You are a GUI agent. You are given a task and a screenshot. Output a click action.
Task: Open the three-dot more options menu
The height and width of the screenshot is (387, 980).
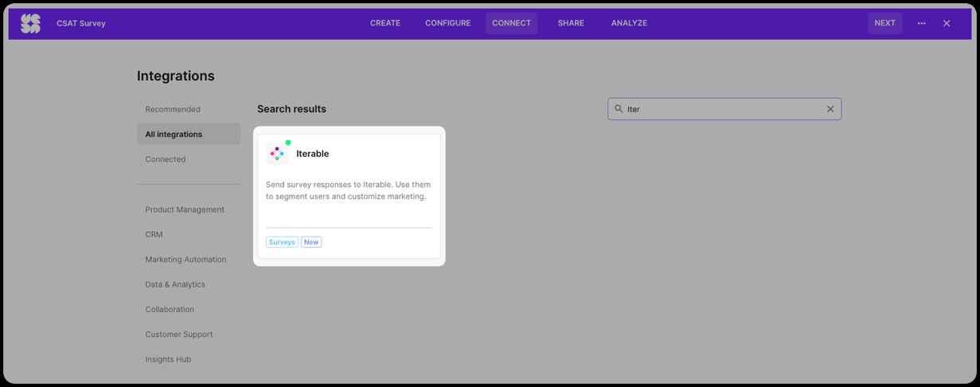pyautogui.click(x=921, y=23)
